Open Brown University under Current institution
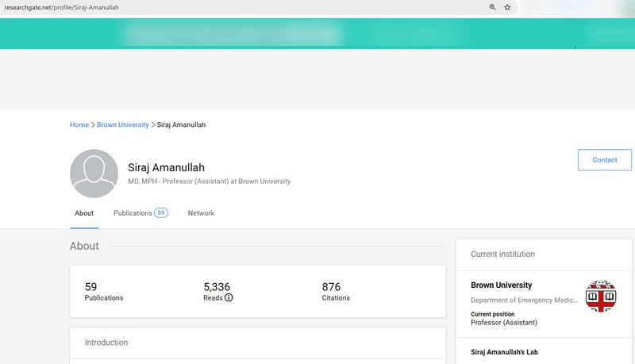 pos(502,285)
